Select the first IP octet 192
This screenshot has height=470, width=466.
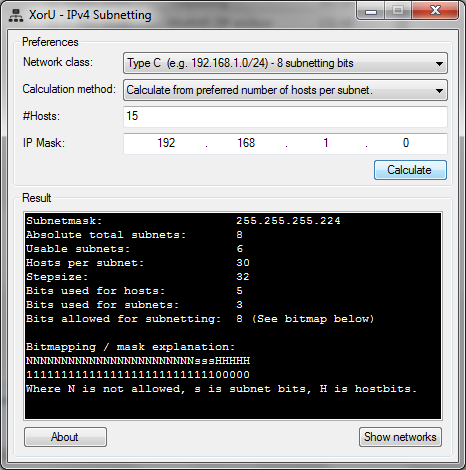(x=166, y=143)
